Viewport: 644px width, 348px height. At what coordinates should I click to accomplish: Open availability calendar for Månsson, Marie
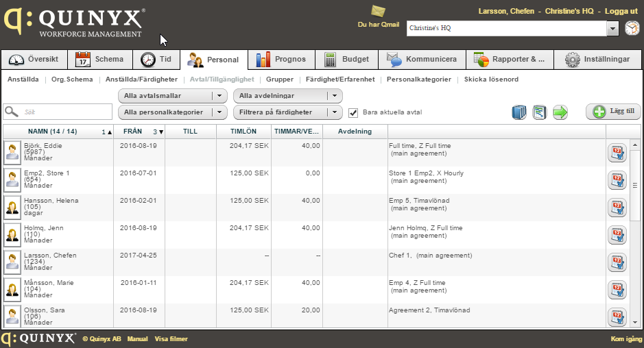click(x=617, y=290)
